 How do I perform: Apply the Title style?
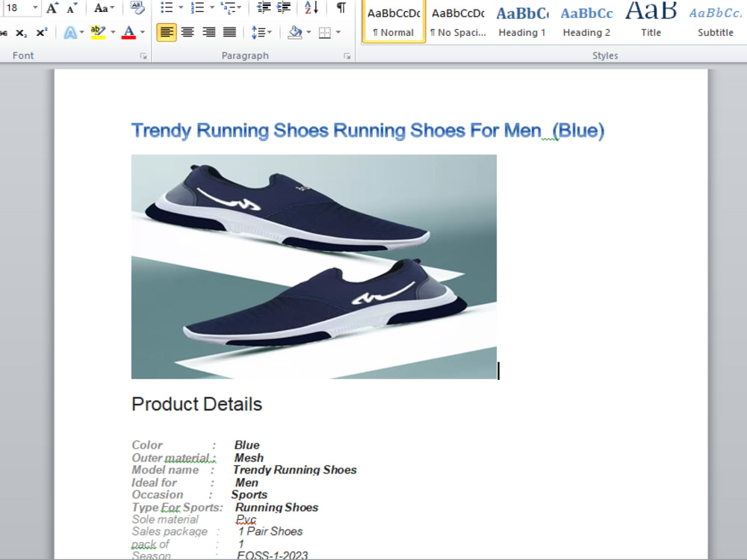click(x=651, y=22)
